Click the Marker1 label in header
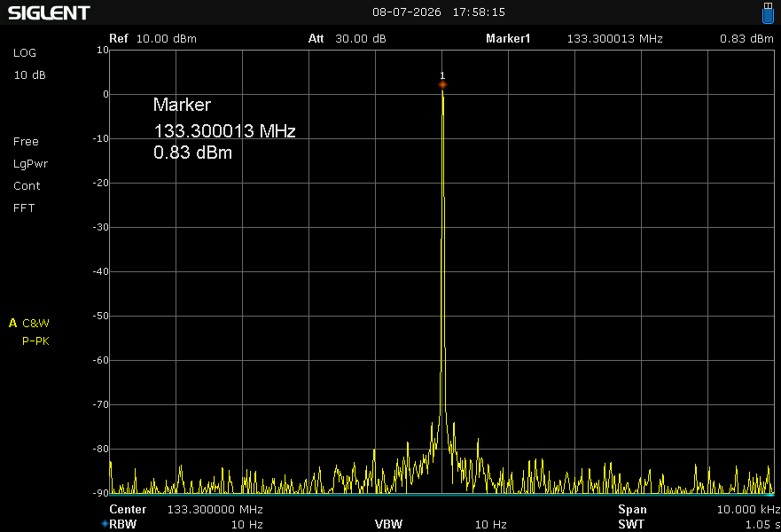The height and width of the screenshot is (532, 781). point(508,39)
